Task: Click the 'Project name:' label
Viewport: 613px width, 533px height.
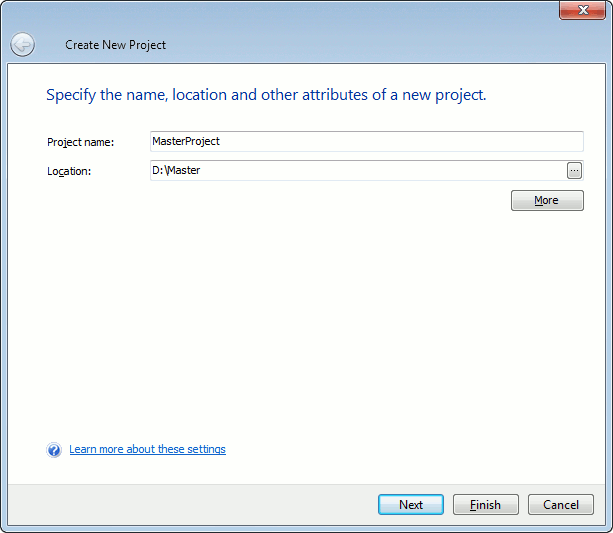Action: pos(81,142)
